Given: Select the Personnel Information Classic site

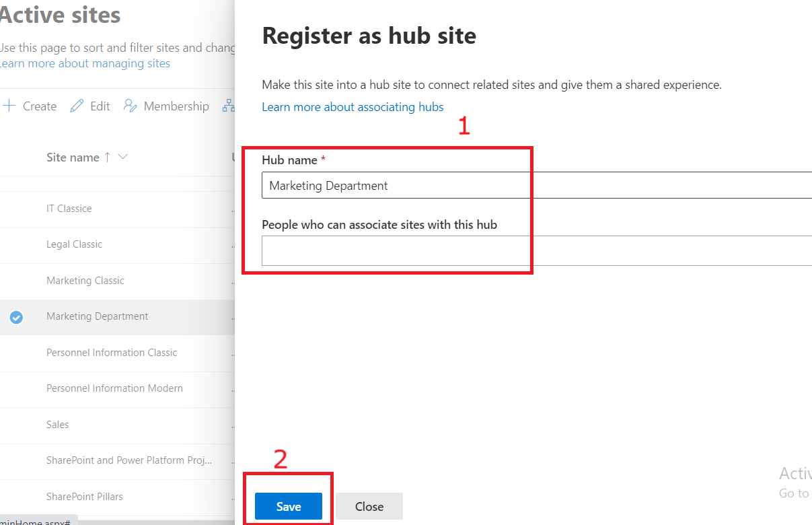Looking at the screenshot, I should click(112, 353).
